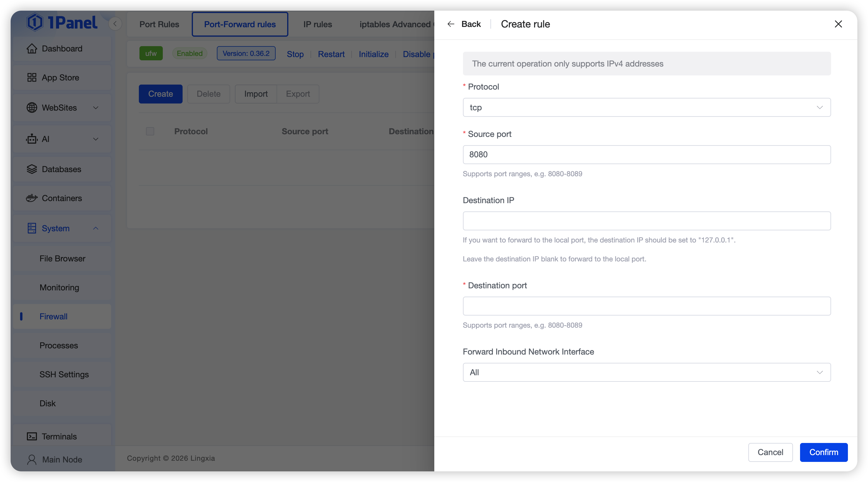Click the Terminals console icon

32,436
